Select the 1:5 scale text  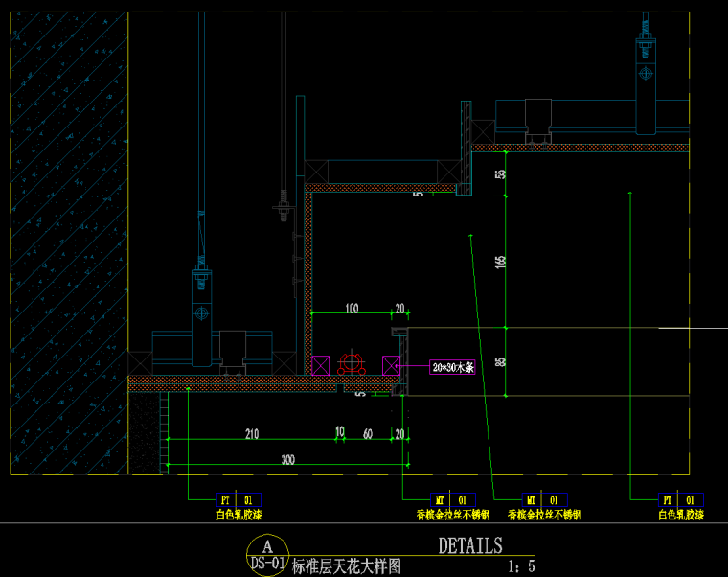522,566
